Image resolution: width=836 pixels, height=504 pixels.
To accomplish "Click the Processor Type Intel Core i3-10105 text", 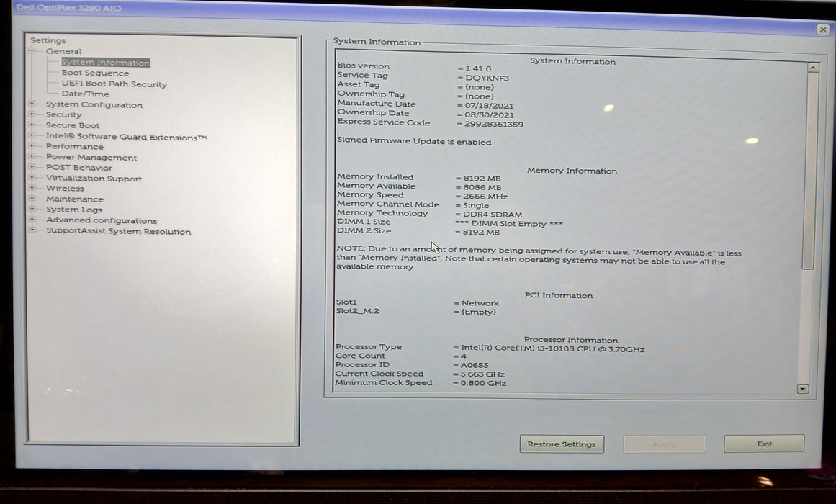I will (552, 349).
